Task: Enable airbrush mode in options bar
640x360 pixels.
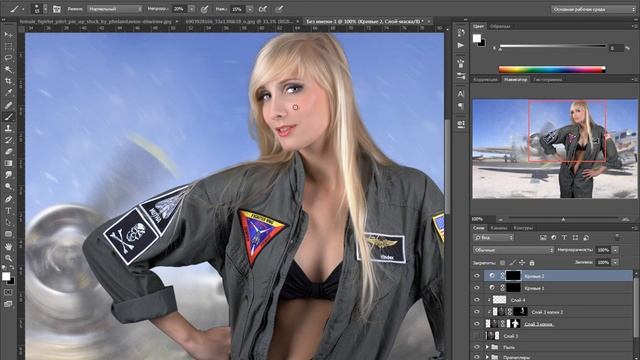Action: (264, 9)
